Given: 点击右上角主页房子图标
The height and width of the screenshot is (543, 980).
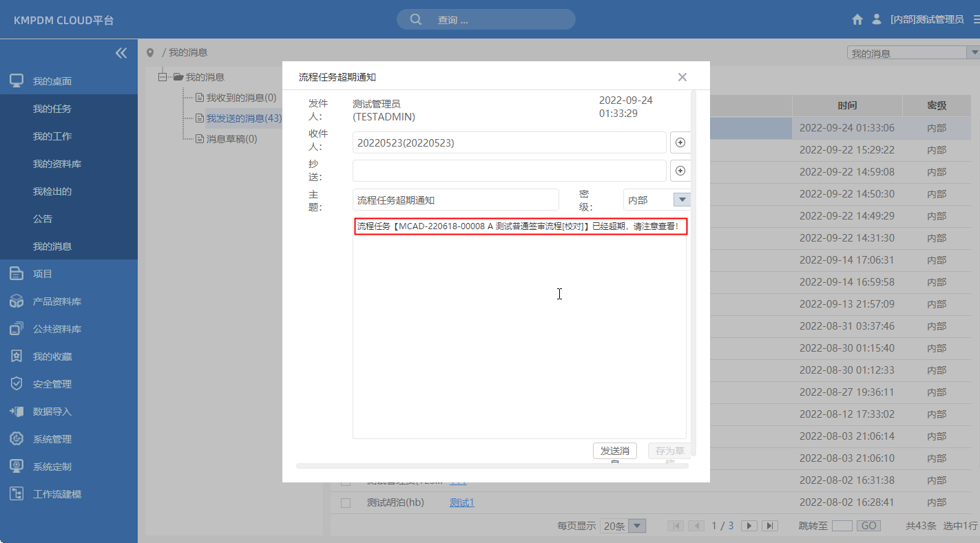Looking at the screenshot, I should point(857,19).
